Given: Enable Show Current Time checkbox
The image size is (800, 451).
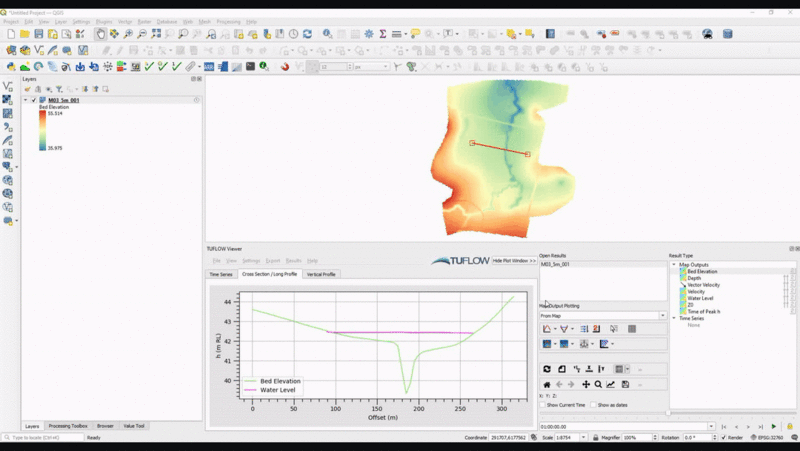Looking at the screenshot, I should (x=544, y=405).
